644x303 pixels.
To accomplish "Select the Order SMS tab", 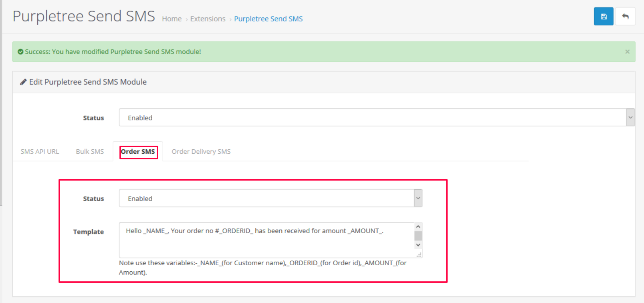I will 138,151.
